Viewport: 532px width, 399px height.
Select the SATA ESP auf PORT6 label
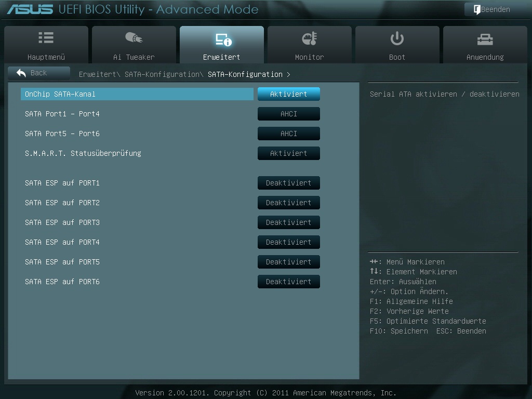pyautogui.click(x=62, y=281)
